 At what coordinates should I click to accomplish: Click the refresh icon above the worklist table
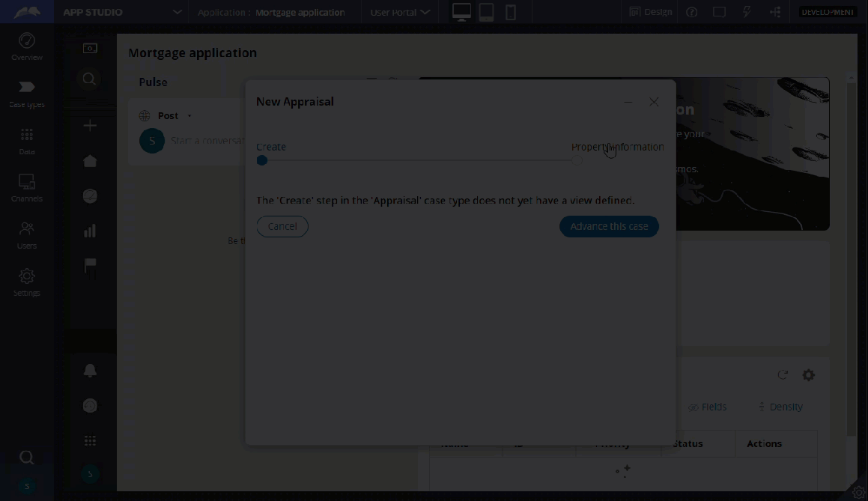click(782, 374)
